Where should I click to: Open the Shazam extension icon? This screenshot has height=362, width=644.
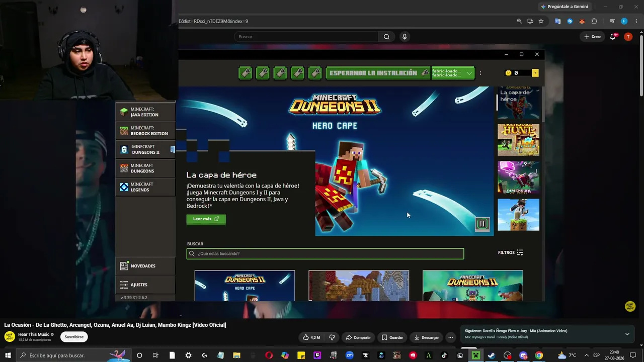tap(570, 21)
